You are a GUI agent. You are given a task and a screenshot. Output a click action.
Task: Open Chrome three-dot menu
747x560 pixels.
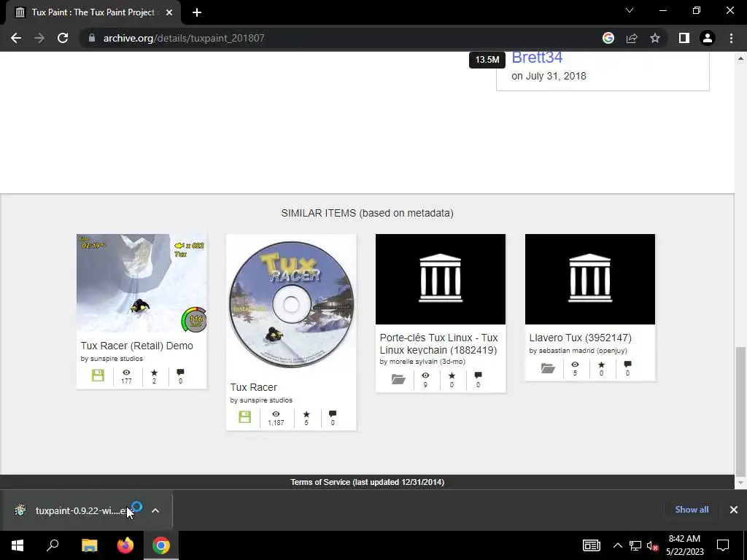(731, 38)
